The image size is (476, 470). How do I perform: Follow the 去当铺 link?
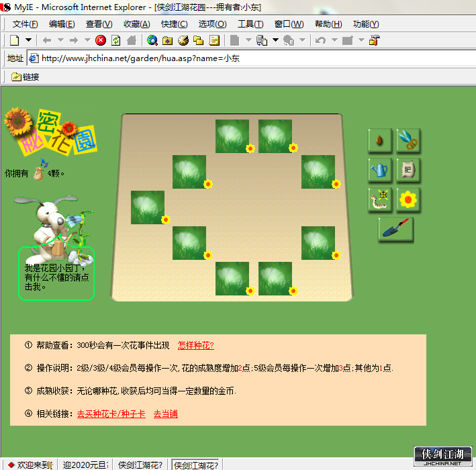point(165,414)
